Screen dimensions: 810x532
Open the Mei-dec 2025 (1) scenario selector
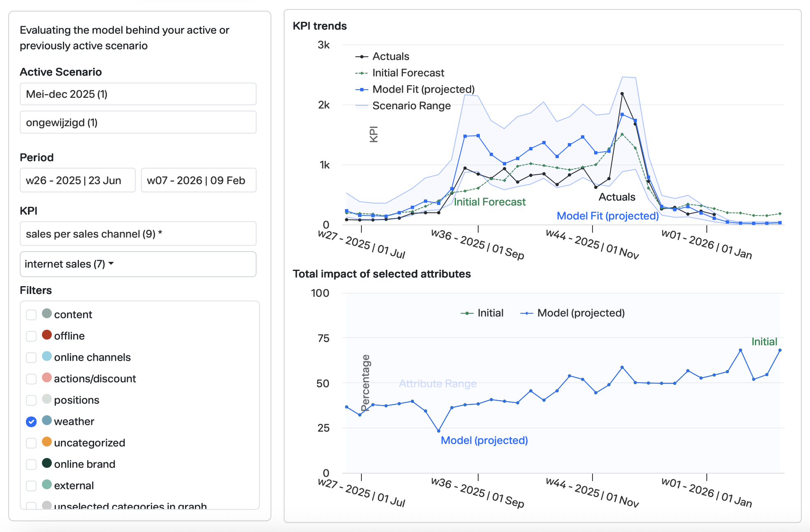(138, 94)
